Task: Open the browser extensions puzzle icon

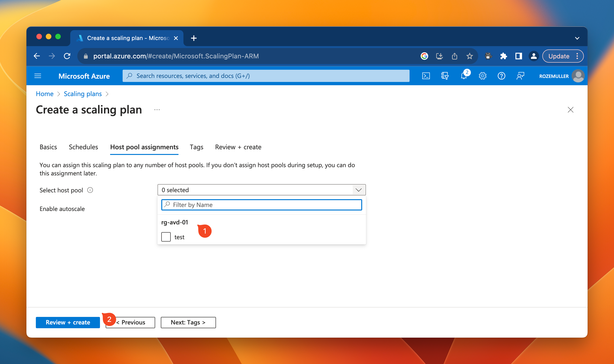Action: [504, 56]
